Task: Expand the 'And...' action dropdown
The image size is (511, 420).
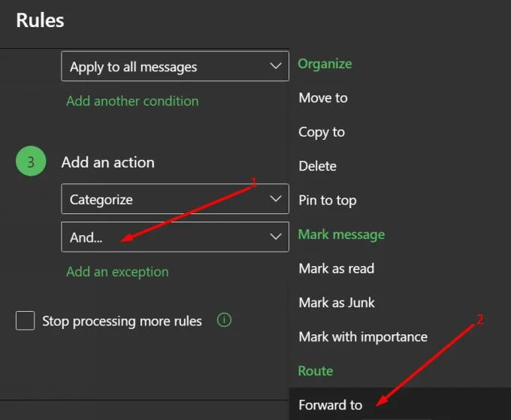Action: [x=174, y=237]
